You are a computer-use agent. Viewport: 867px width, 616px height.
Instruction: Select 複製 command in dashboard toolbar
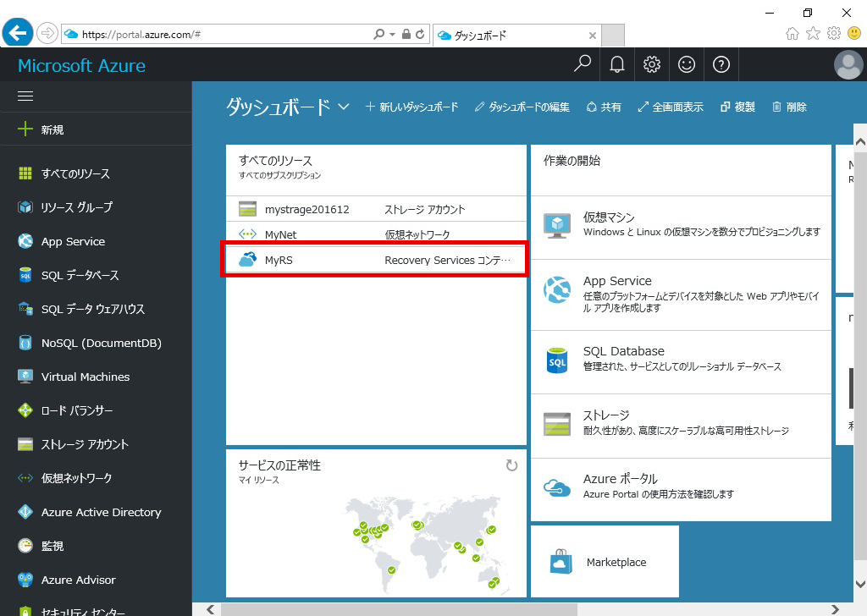pyautogui.click(x=737, y=107)
